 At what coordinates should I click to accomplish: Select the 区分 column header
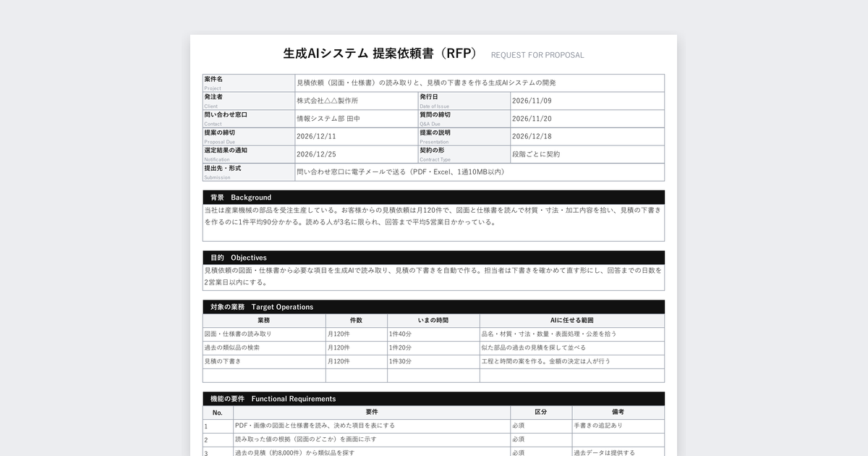[541, 412]
